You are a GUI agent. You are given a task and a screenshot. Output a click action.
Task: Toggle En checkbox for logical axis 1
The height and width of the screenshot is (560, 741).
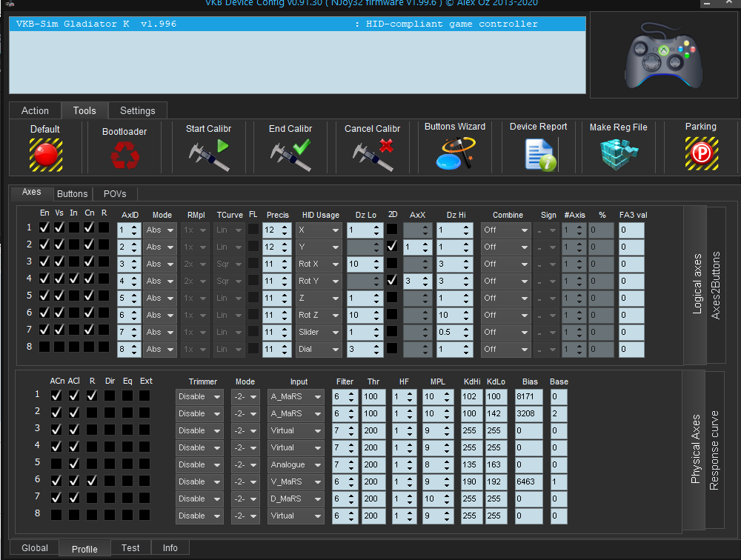tap(44, 228)
